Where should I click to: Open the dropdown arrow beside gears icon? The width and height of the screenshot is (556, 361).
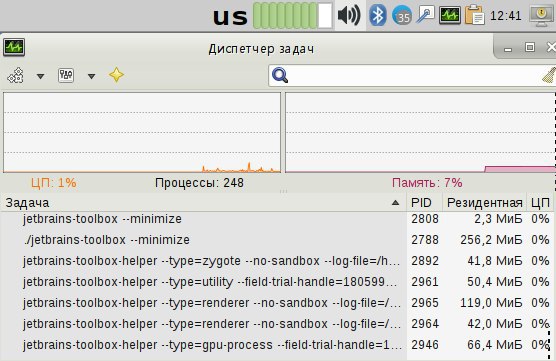[40, 76]
